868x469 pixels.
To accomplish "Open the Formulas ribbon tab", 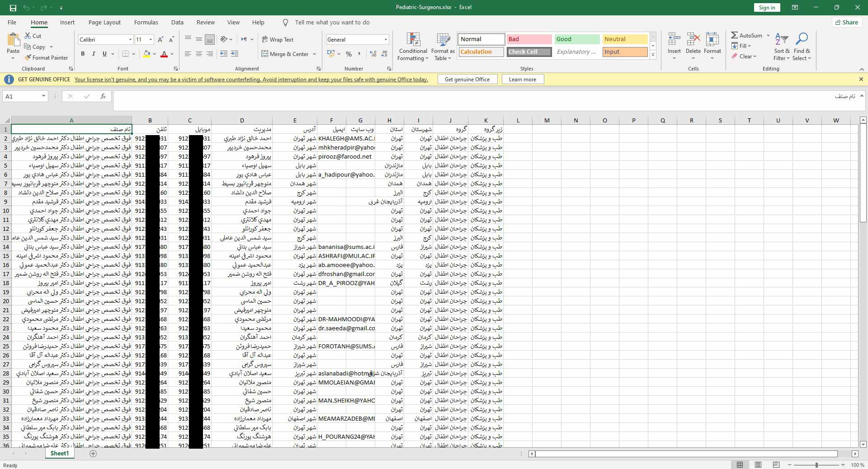I will coord(146,23).
